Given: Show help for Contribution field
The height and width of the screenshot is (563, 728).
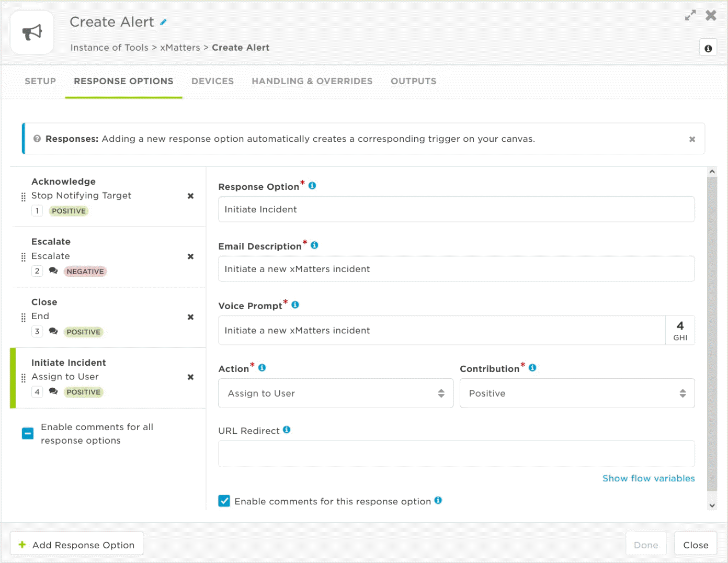Looking at the screenshot, I should click(x=532, y=368).
